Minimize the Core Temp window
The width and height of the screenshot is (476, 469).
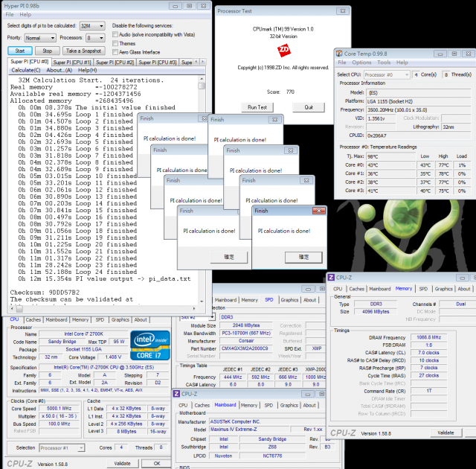[440, 54]
